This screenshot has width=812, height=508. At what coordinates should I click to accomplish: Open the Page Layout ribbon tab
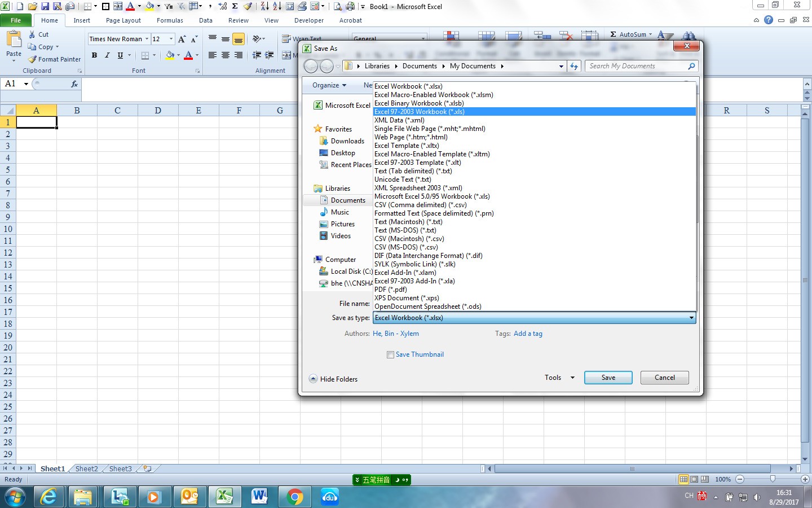(x=123, y=20)
